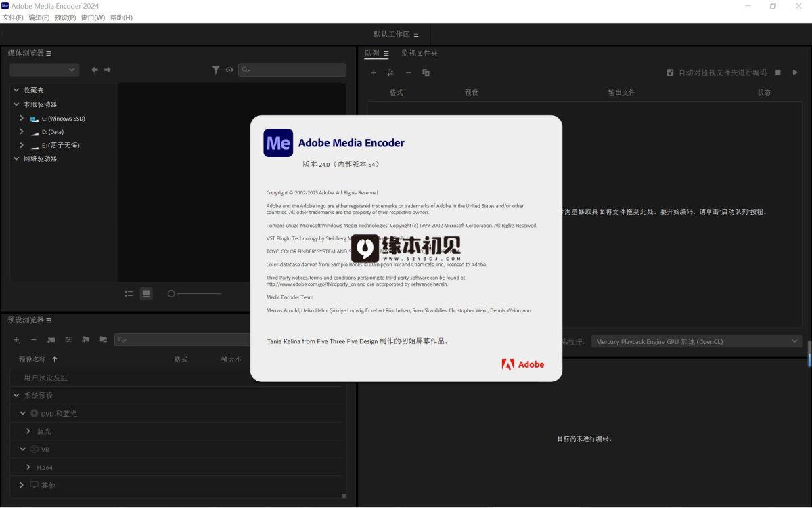Open the Queue panel menu icon

[386, 53]
